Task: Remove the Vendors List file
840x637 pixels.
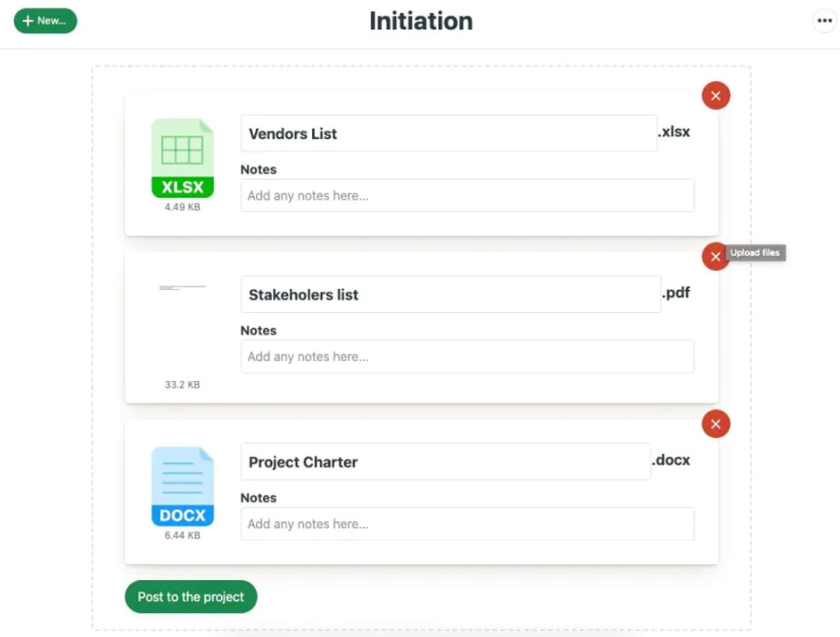Action: tap(716, 95)
